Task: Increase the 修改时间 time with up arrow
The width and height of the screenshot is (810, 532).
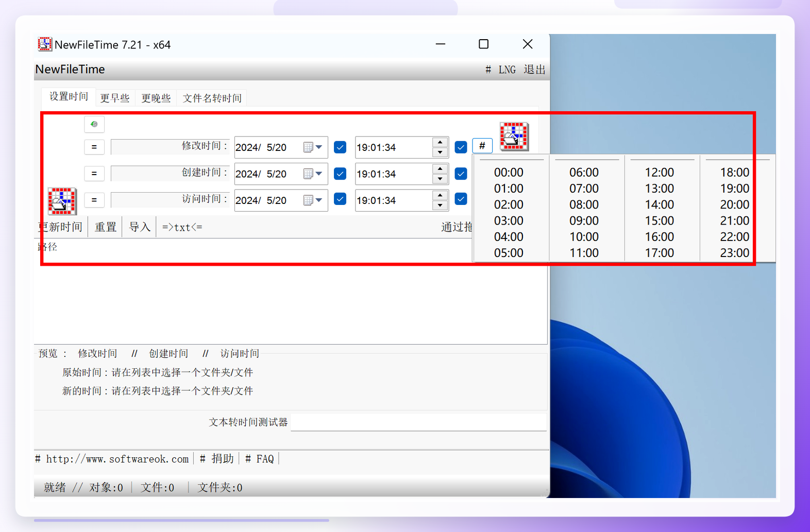Action: click(x=440, y=142)
